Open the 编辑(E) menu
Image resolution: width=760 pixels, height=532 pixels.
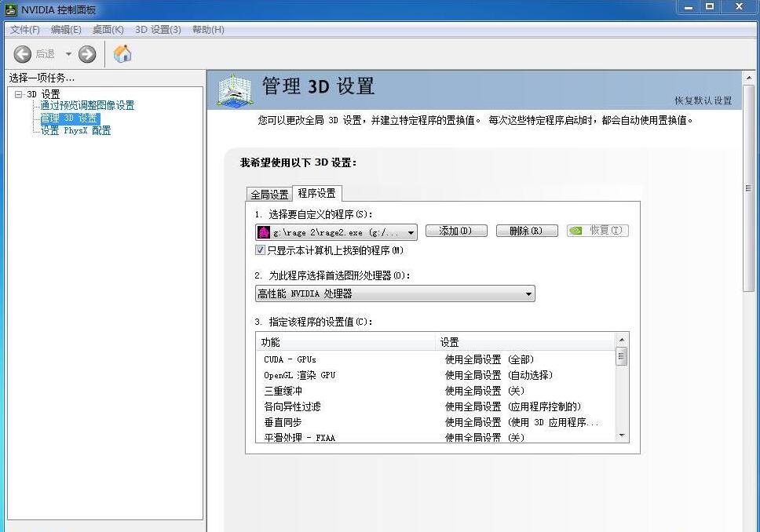[66, 30]
